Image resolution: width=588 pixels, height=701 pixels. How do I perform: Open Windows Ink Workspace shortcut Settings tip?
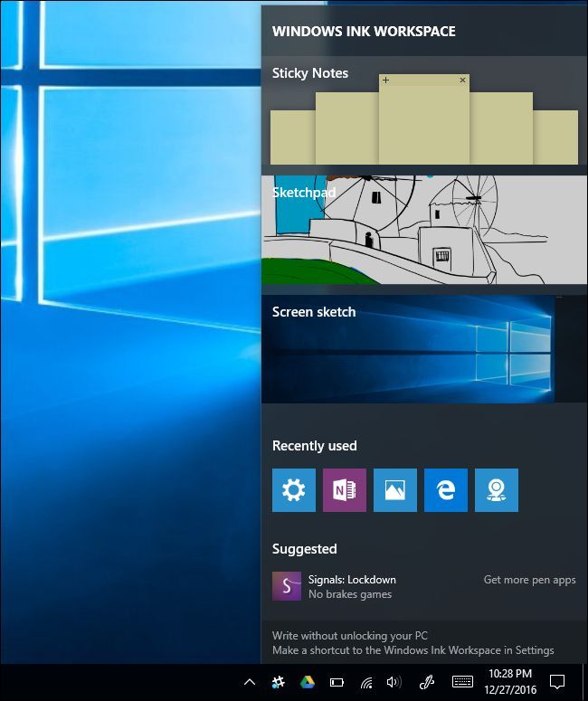tap(413, 650)
